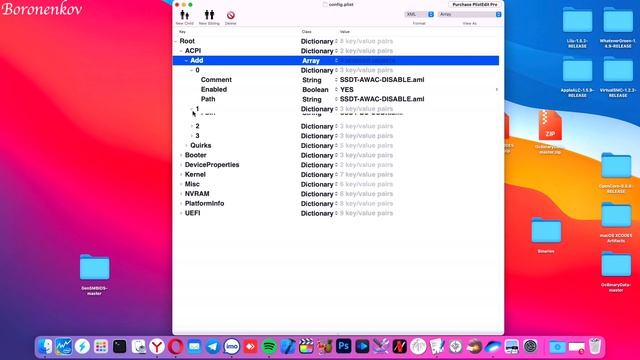Open Spotify from the Dock
This screenshot has width=640, height=360.
coord(269,347)
